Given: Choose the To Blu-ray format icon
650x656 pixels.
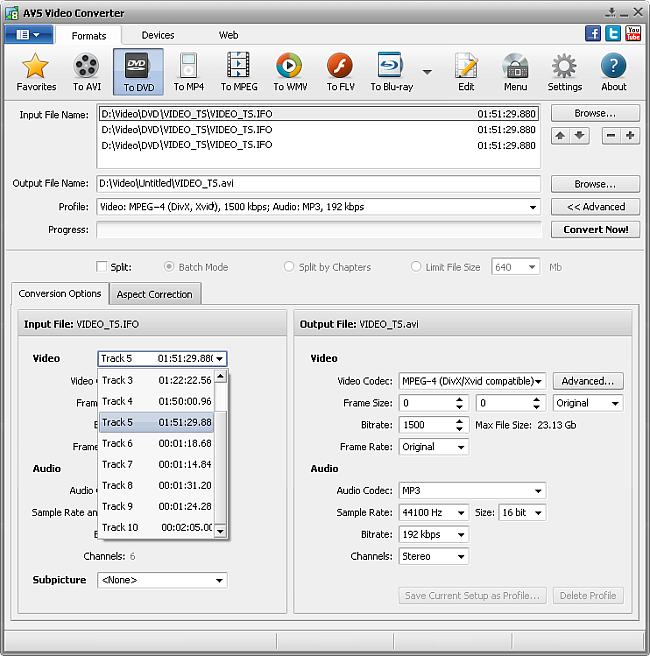Looking at the screenshot, I should [392, 72].
